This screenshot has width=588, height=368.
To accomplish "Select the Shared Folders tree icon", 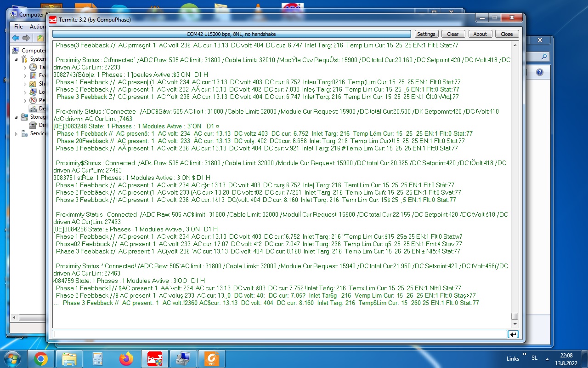I will (x=33, y=84).
